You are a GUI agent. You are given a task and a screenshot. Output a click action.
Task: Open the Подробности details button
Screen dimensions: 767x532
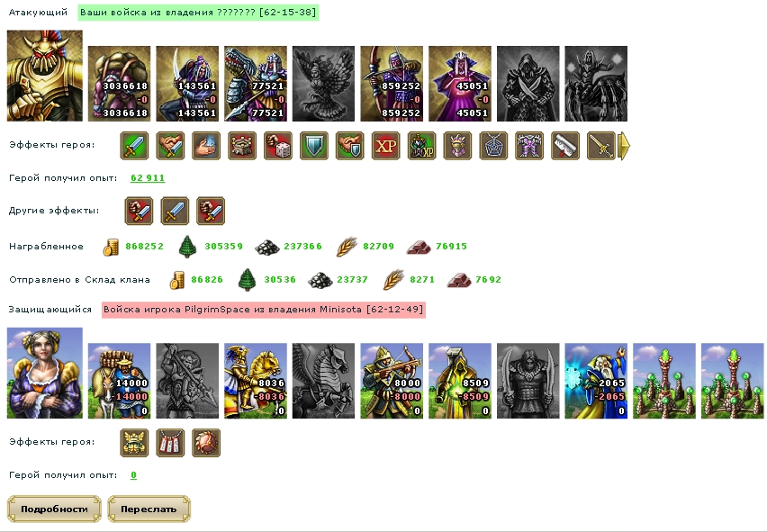(x=54, y=509)
